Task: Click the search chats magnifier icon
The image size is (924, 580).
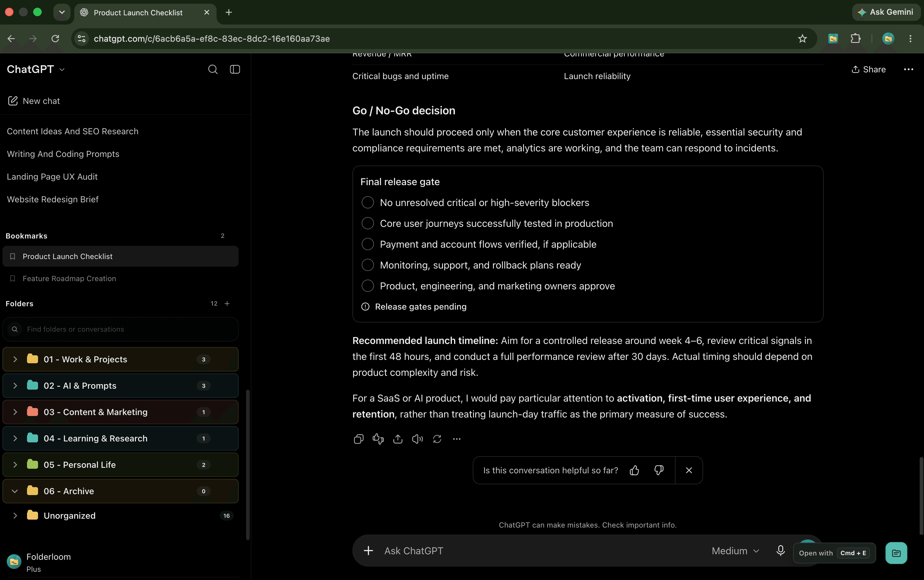Action: (x=213, y=69)
